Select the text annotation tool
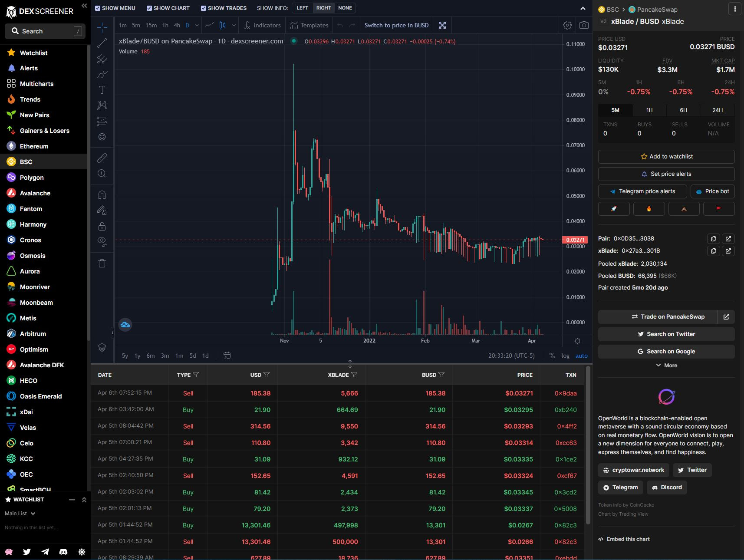The height and width of the screenshot is (560, 744). tap(102, 90)
